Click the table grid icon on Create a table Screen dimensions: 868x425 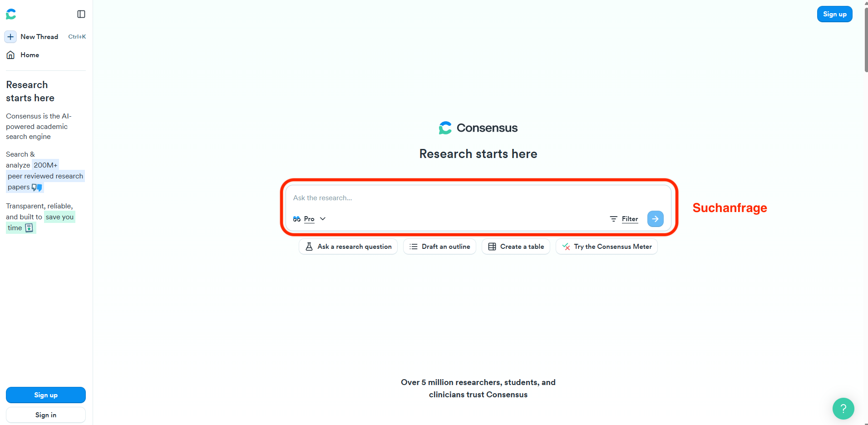492,247
